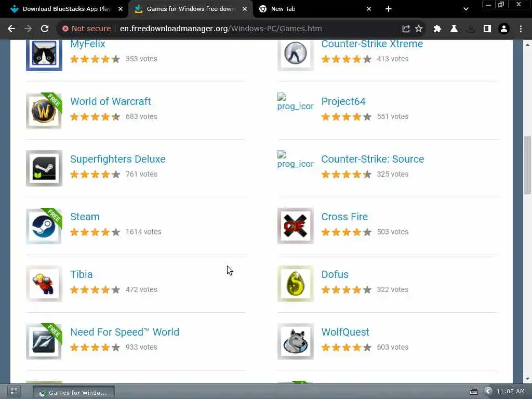Open the broken Counter-Strike: Source icon image

click(295, 159)
